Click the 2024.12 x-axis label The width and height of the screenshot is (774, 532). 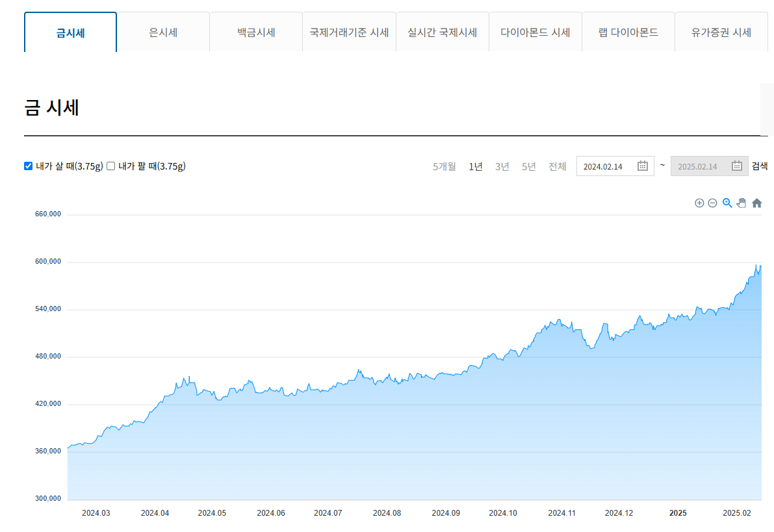click(x=619, y=513)
